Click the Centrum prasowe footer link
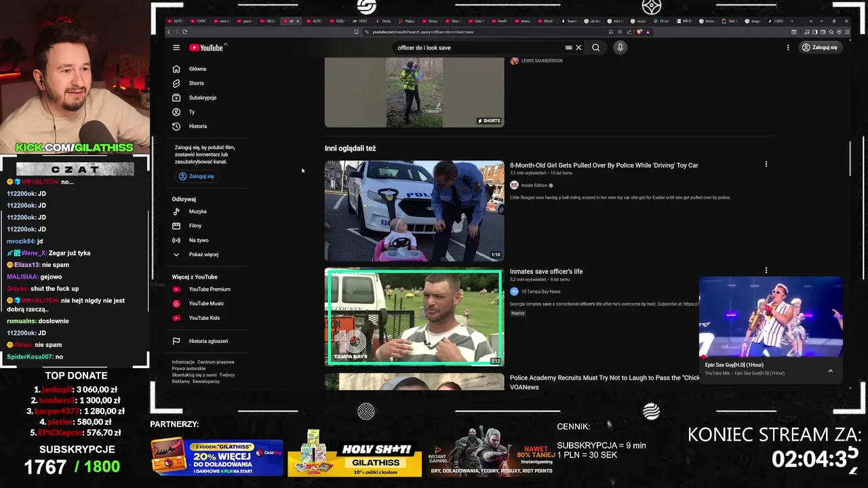868x488 pixels. (216, 362)
